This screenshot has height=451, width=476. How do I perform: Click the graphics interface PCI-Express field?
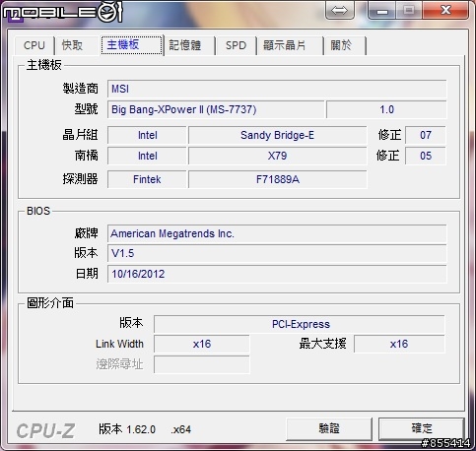click(300, 324)
